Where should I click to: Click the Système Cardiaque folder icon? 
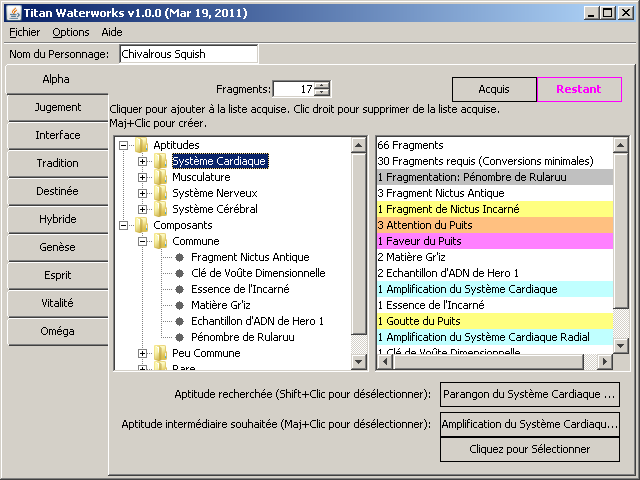(x=160, y=161)
